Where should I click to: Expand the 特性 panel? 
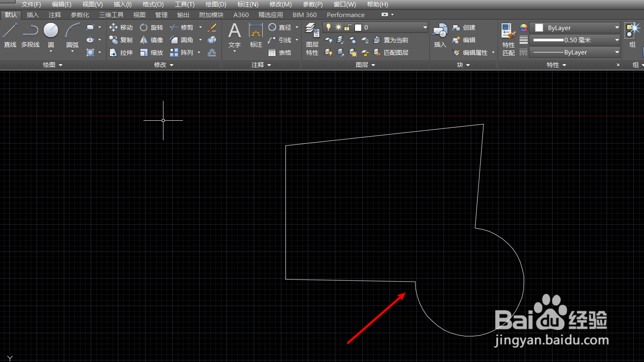click(x=556, y=65)
